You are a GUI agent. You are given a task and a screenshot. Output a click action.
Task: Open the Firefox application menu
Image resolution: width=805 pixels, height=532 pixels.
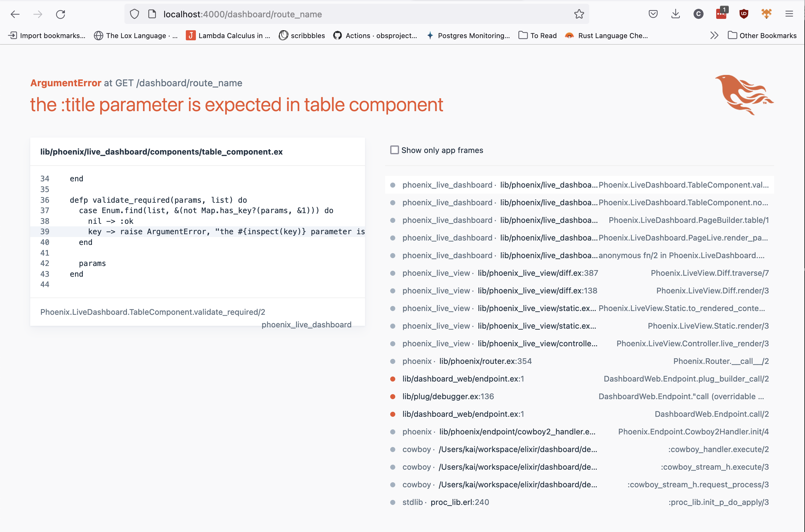coord(789,14)
